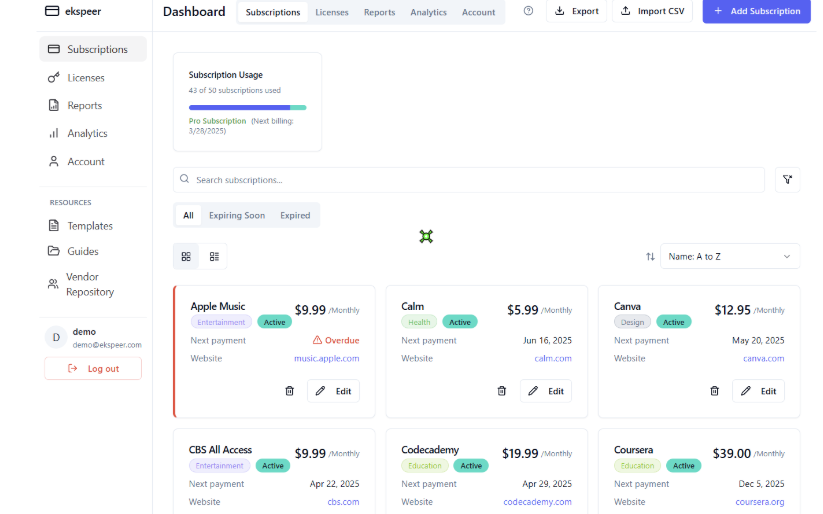Show Expiring Soon subscriptions

[237, 215]
